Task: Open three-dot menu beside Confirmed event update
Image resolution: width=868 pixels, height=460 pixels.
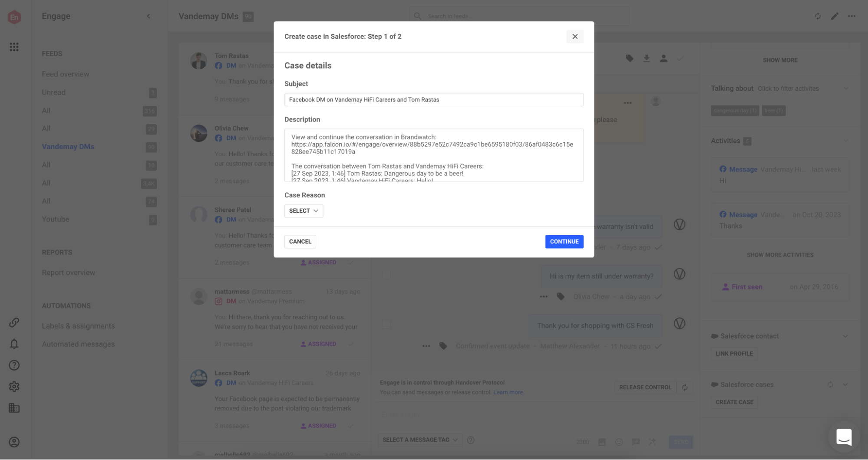Action: pyautogui.click(x=426, y=346)
